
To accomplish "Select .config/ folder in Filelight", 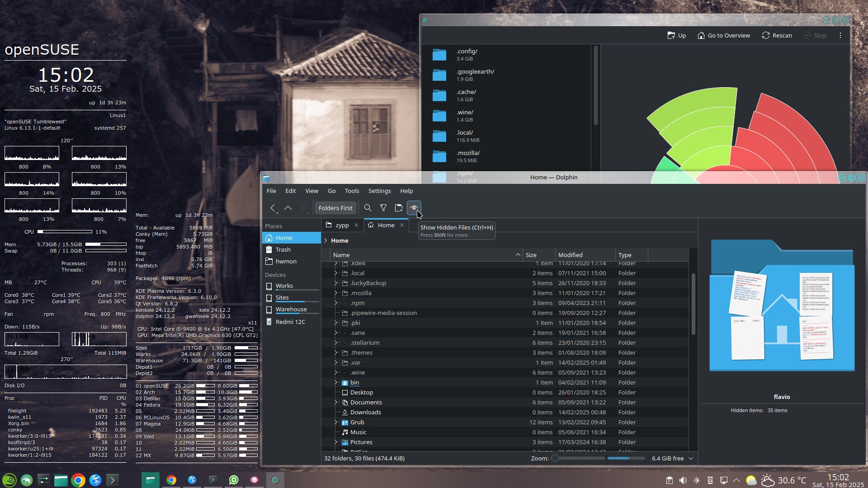I will [x=506, y=55].
